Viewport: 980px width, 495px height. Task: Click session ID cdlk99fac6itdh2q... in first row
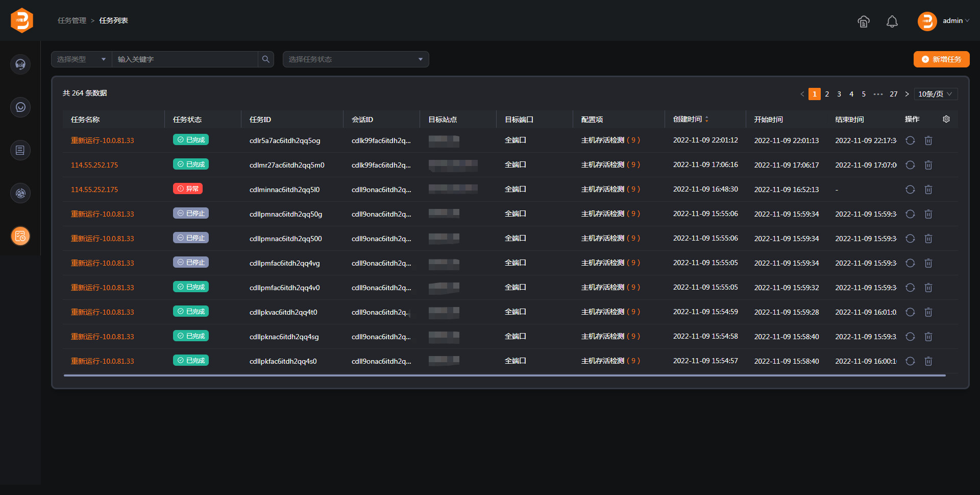[x=381, y=140]
